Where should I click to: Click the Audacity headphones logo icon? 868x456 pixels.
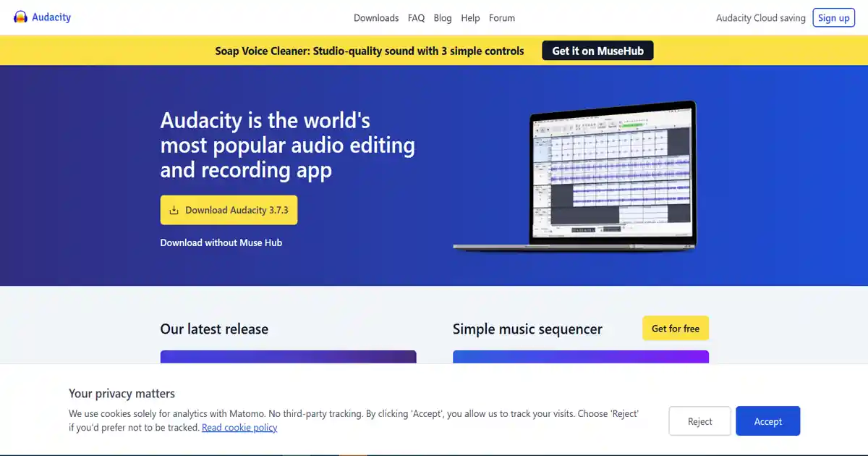(21, 17)
